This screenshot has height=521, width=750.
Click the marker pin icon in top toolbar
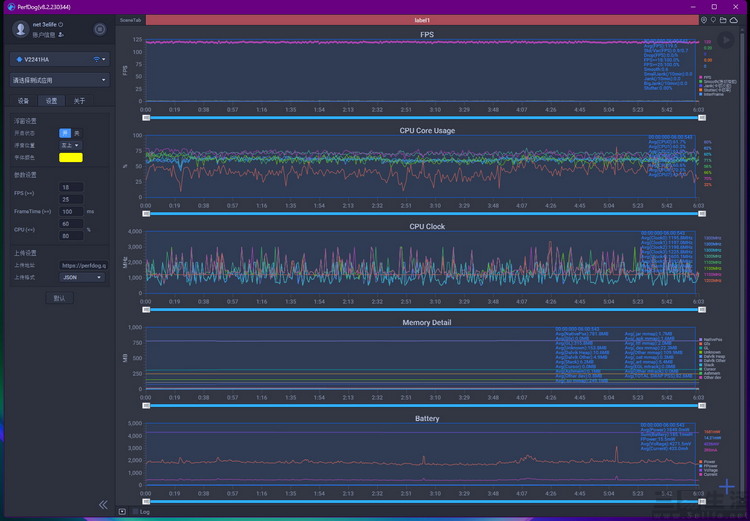tap(713, 20)
